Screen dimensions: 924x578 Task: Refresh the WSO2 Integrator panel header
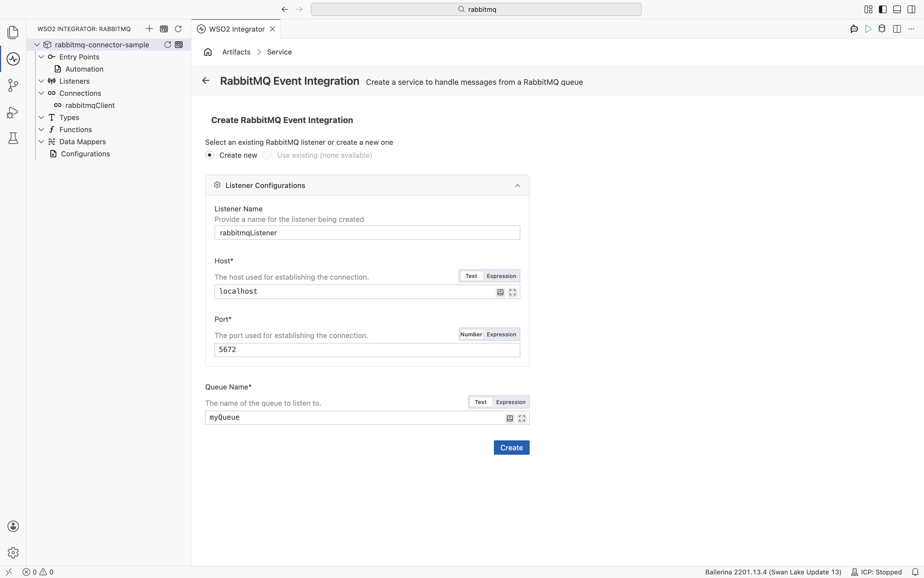pyautogui.click(x=178, y=29)
